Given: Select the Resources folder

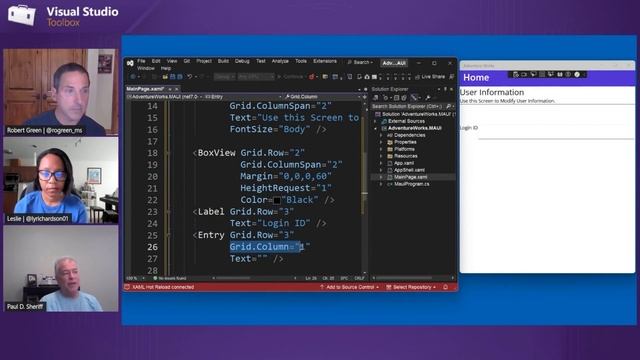Looking at the screenshot, I should (x=405, y=156).
